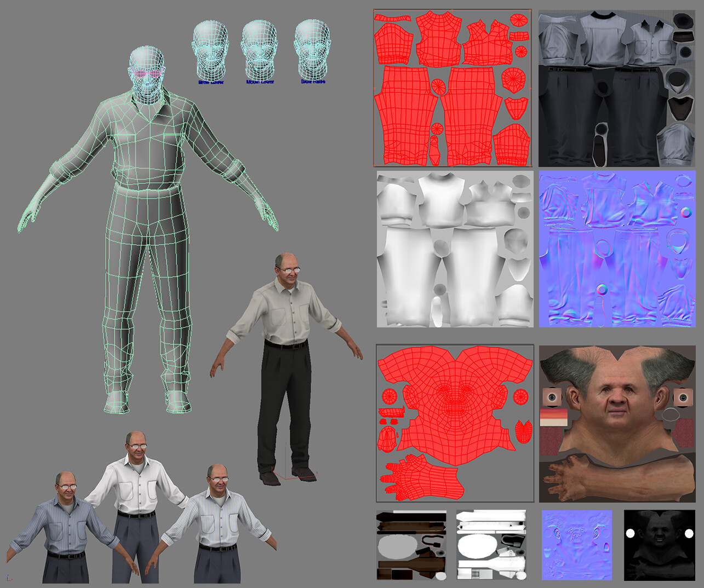
Task: Select the clothing ambient occlusion map
Action: (455, 249)
